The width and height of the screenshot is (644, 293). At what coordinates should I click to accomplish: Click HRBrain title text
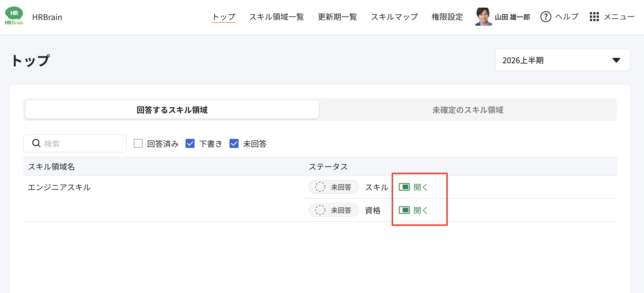[47, 17]
